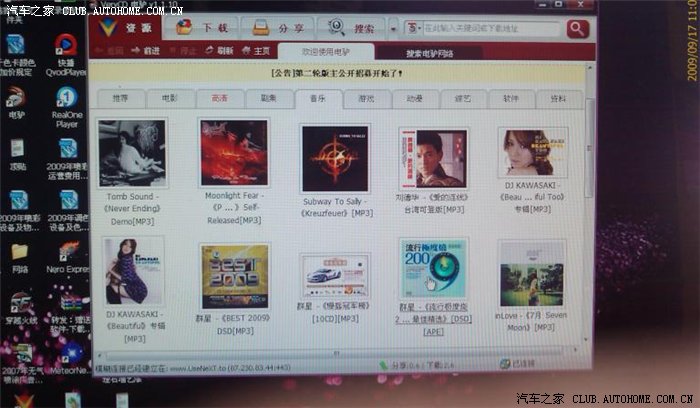Viewport: 700px width, 408px height.
Task: Click the BEST 2009 album cover thumbnail
Action: [x=233, y=277]
